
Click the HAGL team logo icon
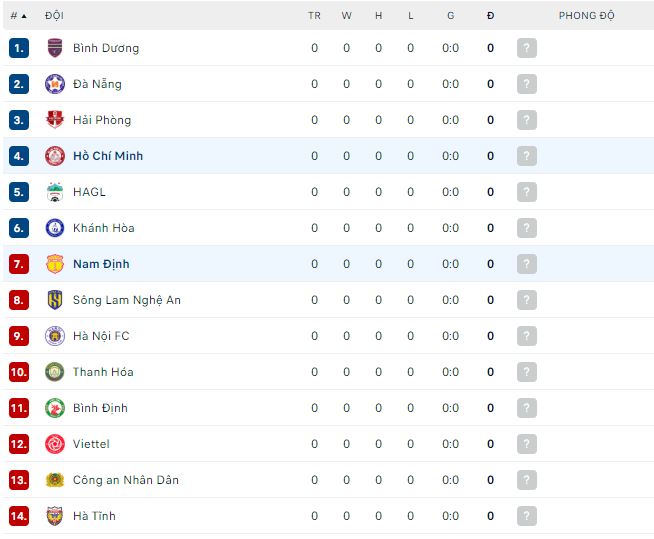point(55,192)
